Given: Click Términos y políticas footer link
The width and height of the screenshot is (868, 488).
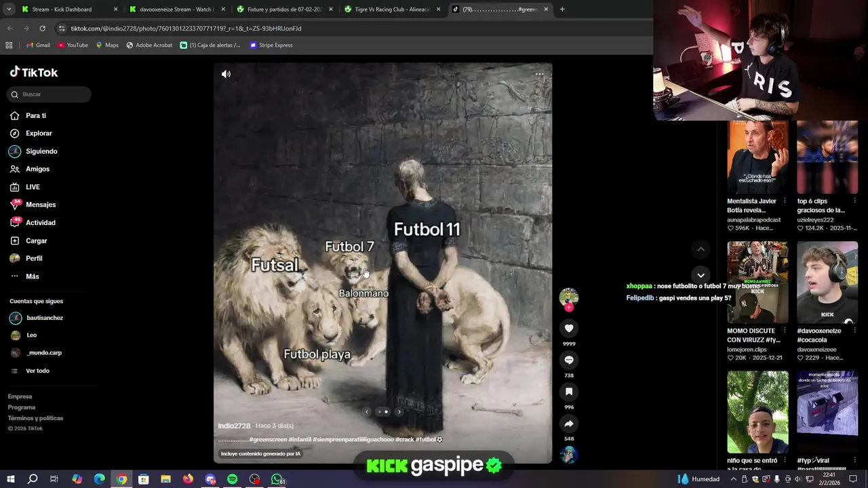Looking at the screenshot, I should point(35,418).
